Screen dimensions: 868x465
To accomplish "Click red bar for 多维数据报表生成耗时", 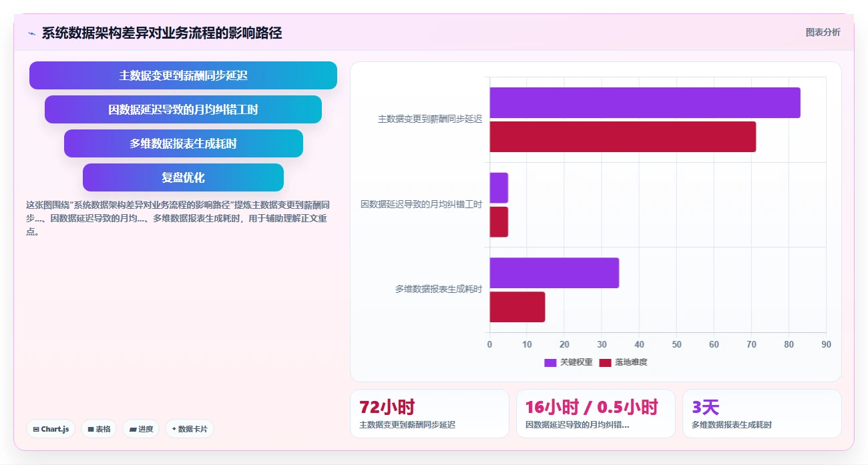I will 517,307.
